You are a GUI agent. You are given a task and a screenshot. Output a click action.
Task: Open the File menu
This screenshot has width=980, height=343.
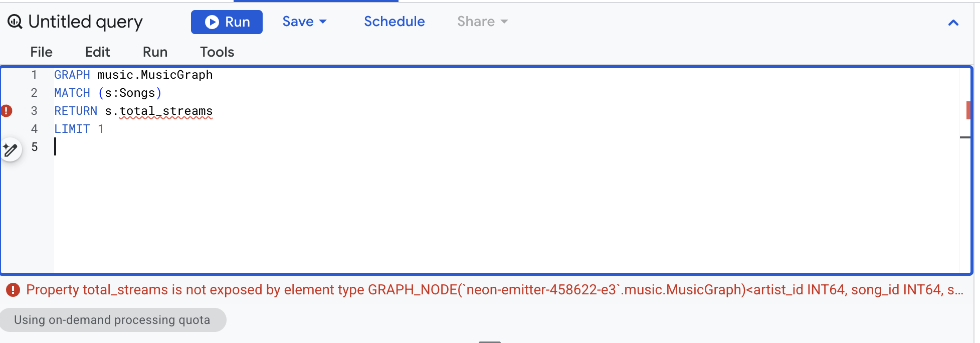[41, 52]
